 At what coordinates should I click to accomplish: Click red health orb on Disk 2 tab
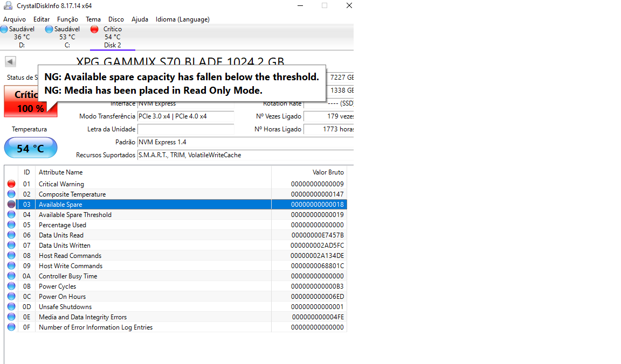point(94,29)
